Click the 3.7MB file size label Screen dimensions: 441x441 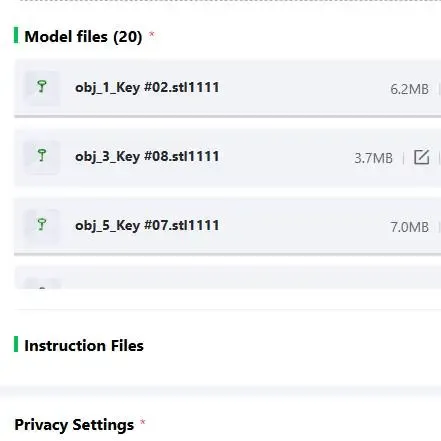pos(373,158)
